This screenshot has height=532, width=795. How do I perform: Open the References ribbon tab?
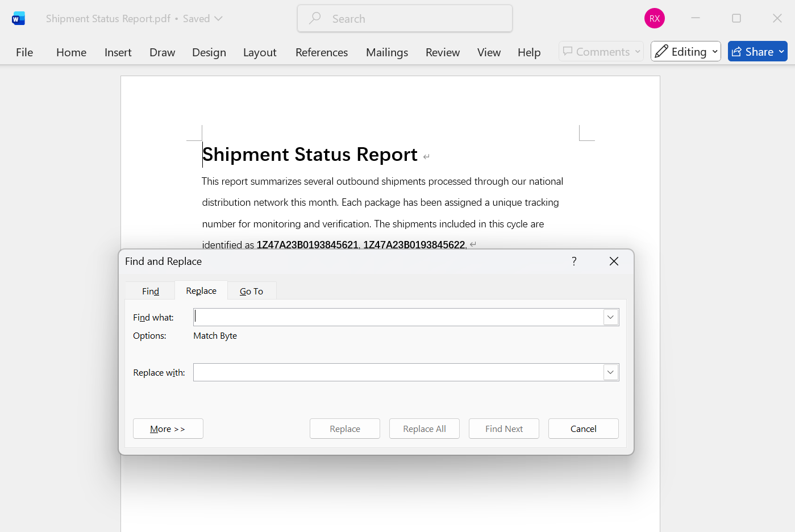pos(321,52)
